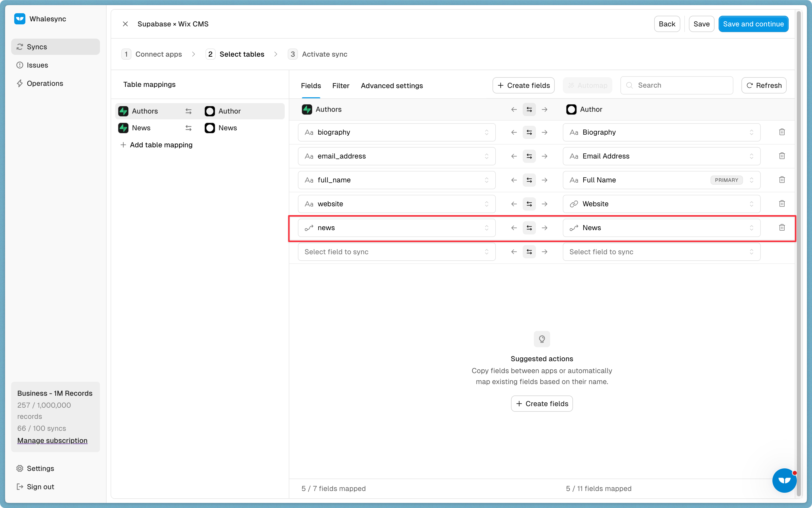812x508 pixels.
Task: Go to Syncs in the sidebar
Action: [x=55, y=47]
